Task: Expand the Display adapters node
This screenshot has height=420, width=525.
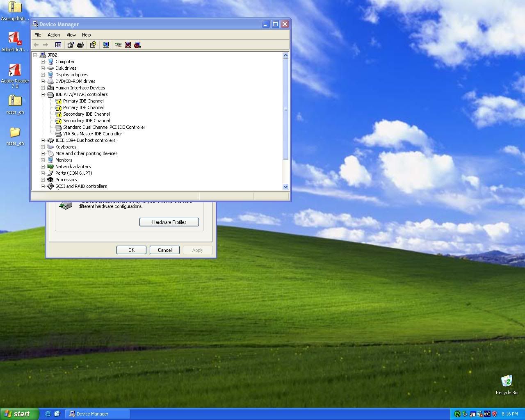Action: tap(43, 75)
